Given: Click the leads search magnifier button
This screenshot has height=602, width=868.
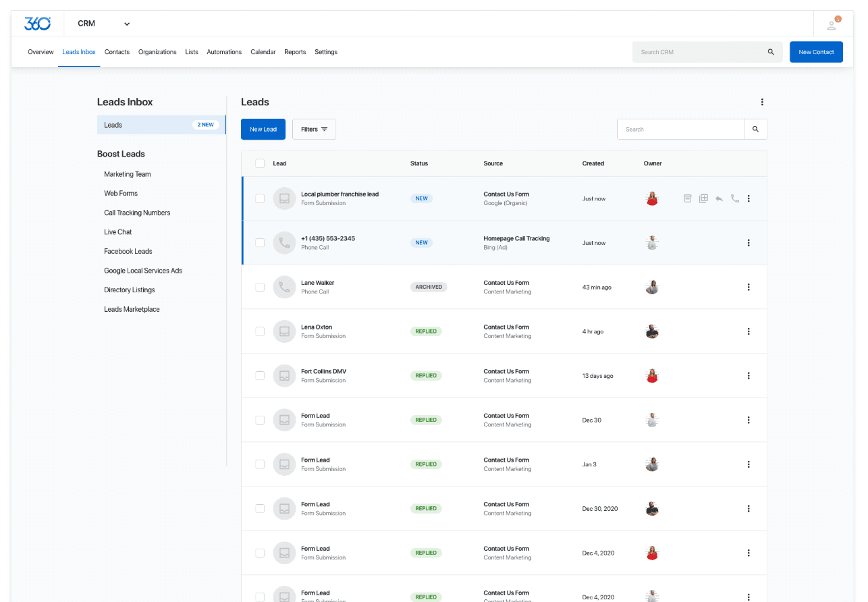Looking at the screenshot, I should pos(755,129).
